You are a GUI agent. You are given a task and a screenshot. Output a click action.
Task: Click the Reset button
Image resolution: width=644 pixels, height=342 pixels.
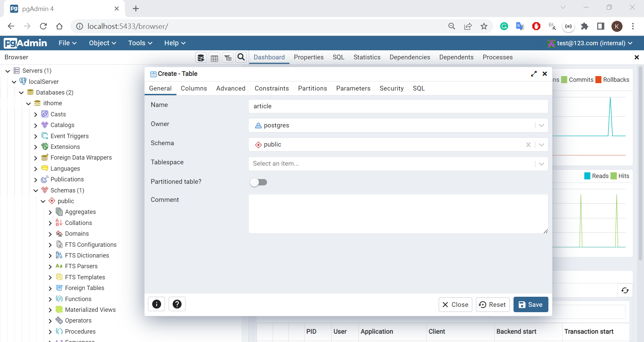tap(493, 304)
